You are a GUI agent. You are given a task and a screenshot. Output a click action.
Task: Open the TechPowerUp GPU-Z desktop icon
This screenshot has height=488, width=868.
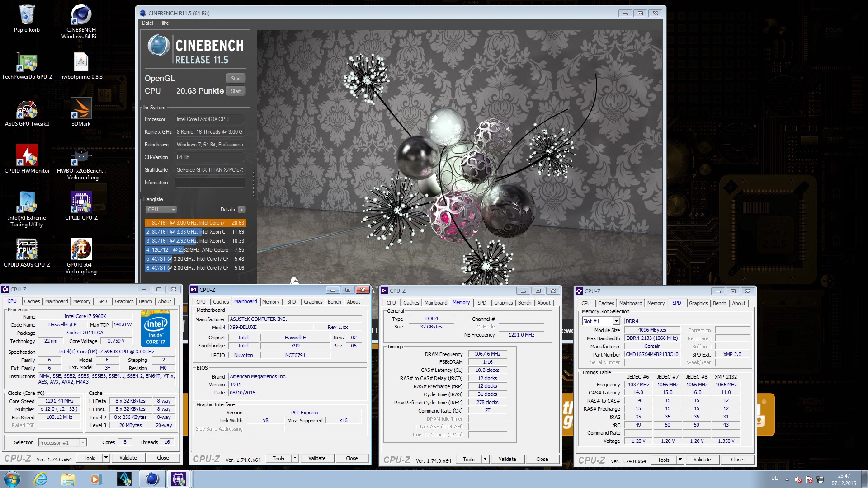[27, 66]
